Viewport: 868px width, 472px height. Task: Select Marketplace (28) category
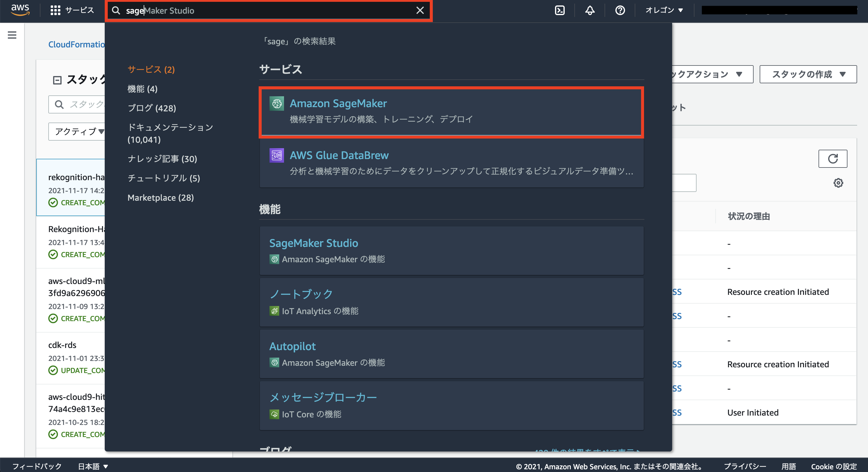[161, 198]
